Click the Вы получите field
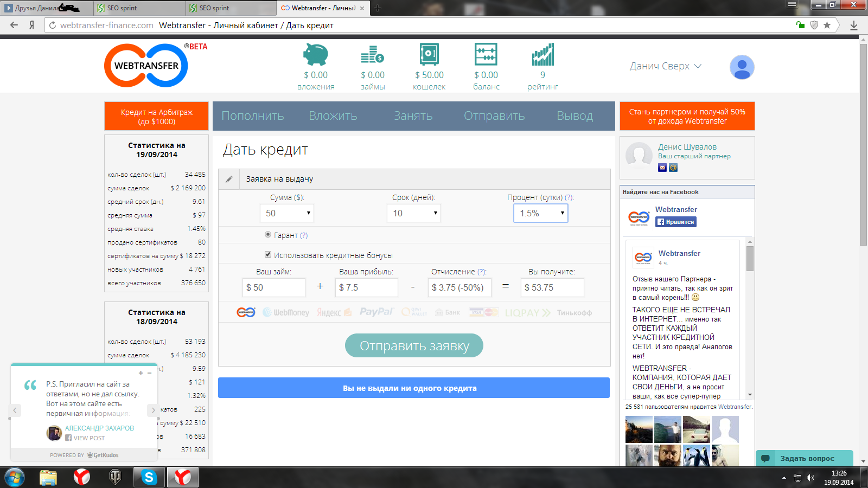 click(552, 287)
